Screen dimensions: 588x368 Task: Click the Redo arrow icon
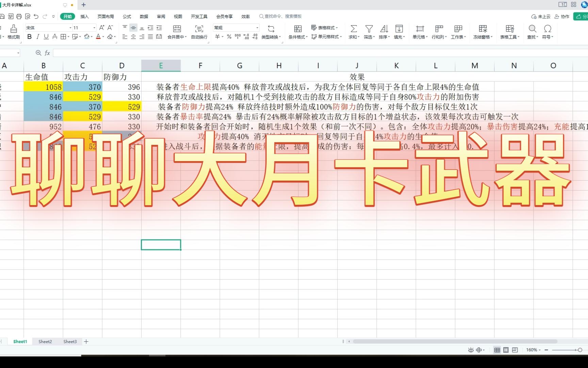(x=45, y=16)
